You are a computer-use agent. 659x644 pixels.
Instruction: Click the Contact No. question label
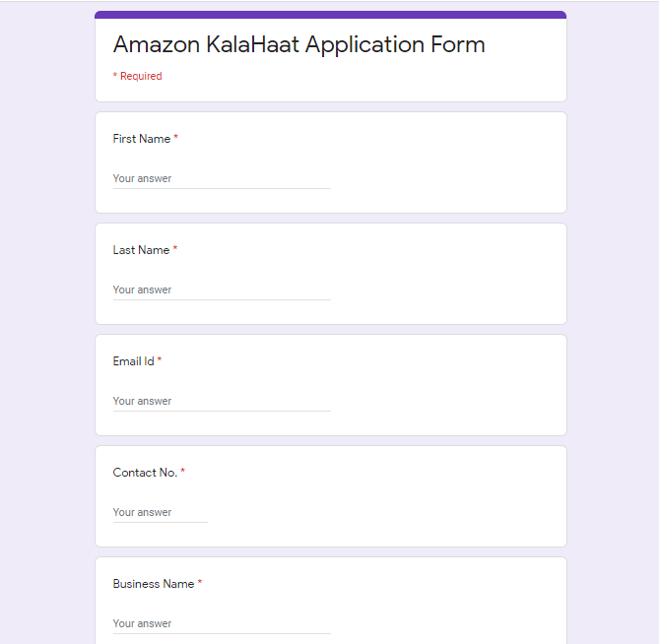pos(145,473)
